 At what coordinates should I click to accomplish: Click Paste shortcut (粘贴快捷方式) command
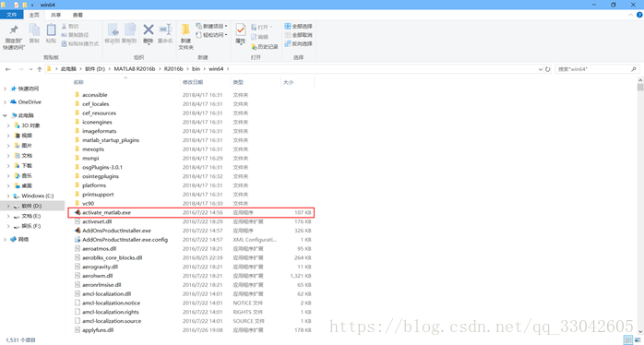pyautogui.click(x=80, y=43)
